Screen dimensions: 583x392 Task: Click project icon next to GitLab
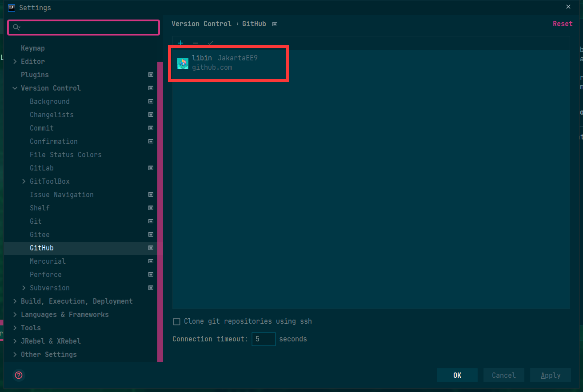(151, 168)
